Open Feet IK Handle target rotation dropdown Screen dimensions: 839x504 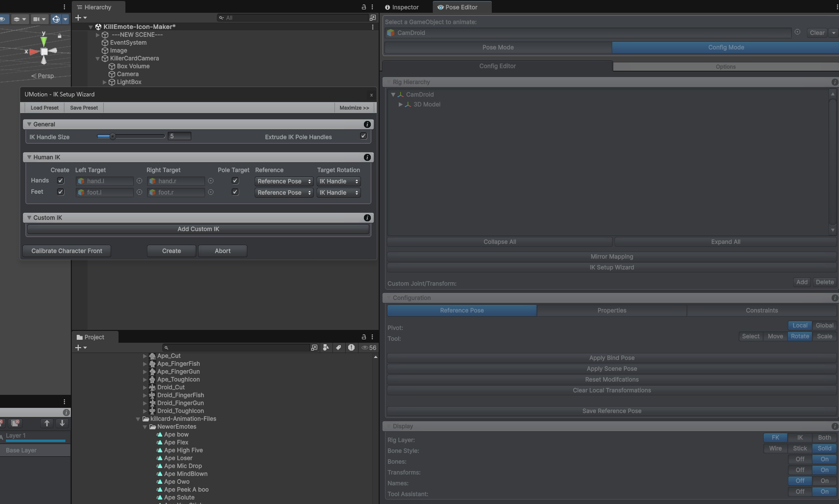point(339,193)
